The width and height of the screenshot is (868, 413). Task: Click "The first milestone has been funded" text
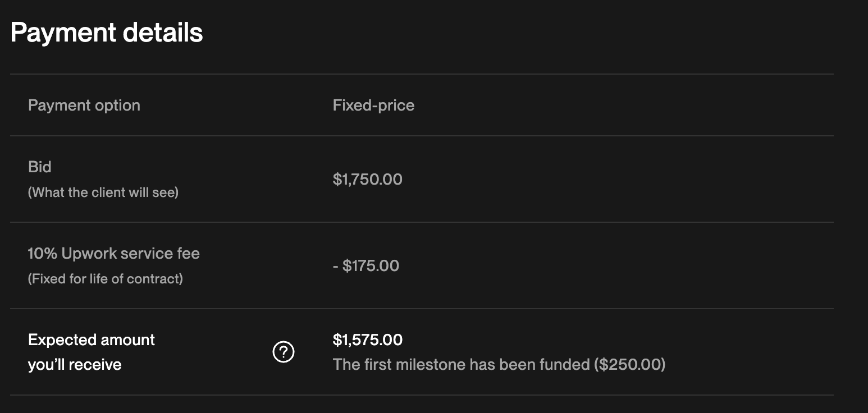click(x=460, y=365)
